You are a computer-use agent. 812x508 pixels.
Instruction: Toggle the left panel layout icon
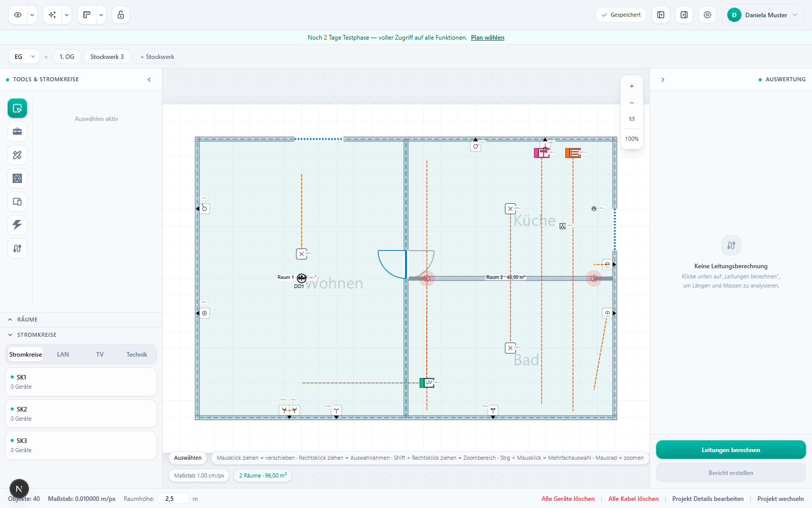tap(661, 15)
